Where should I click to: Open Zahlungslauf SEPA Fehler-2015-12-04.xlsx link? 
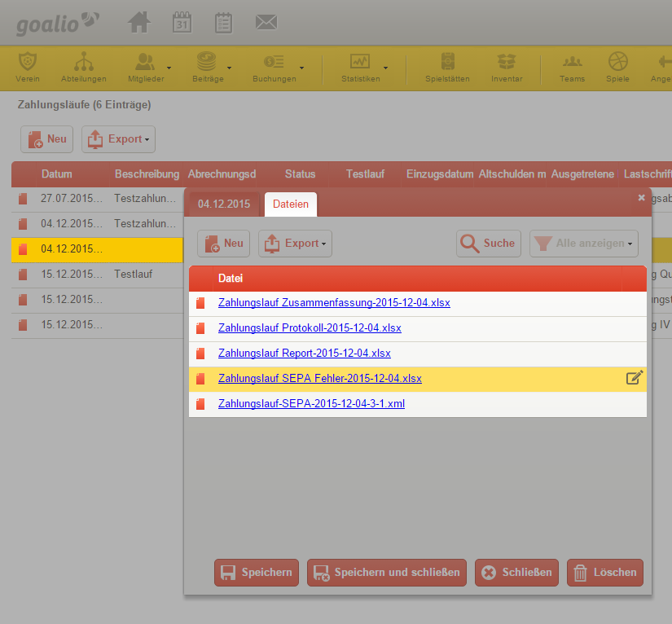click(x=320, y=379)
